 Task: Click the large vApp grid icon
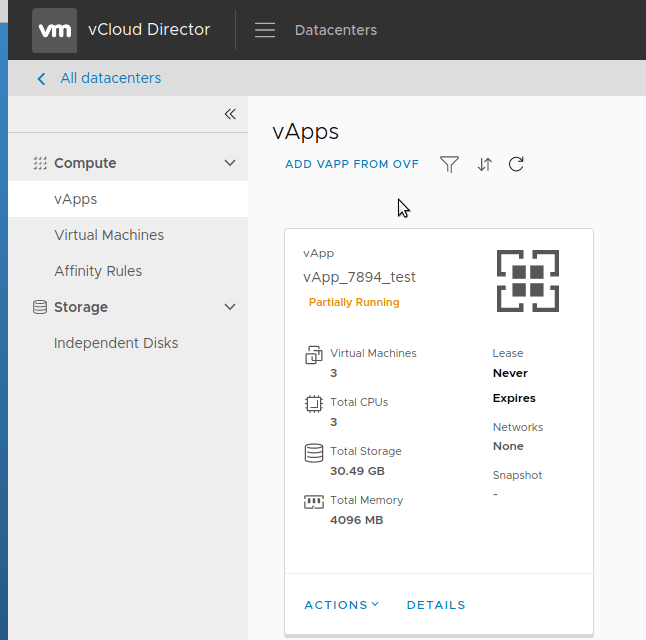tap(528, 281)
